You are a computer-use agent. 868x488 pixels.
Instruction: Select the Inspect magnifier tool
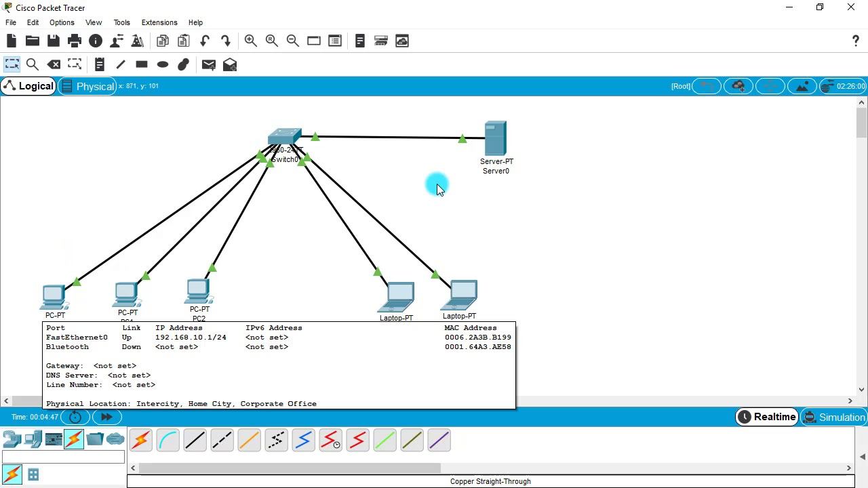click(32, 64)
